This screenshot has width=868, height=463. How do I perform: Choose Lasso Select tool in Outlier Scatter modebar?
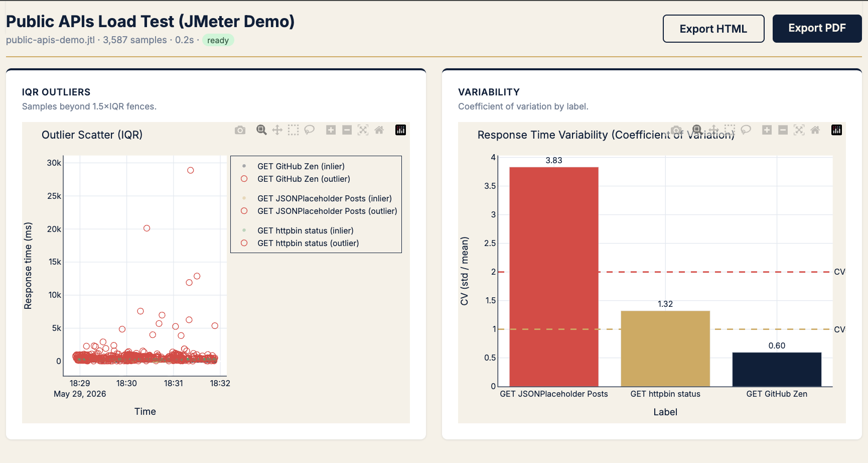pos(310,130)
